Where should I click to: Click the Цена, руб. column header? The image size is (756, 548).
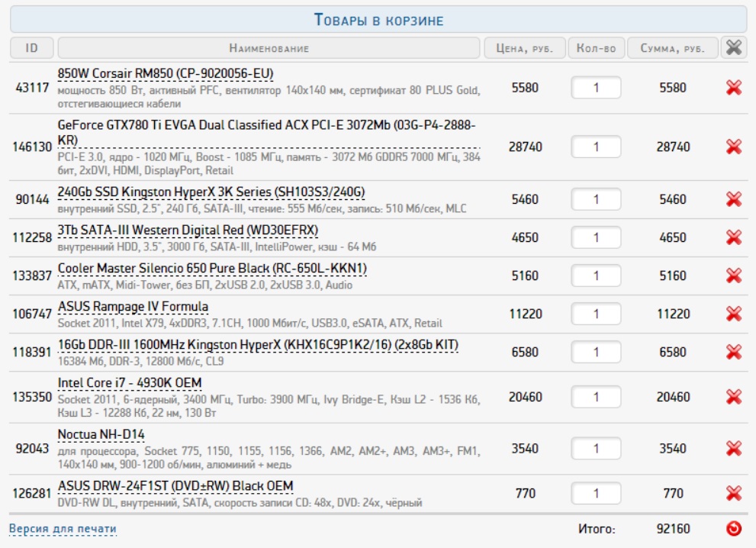point(525,48)
